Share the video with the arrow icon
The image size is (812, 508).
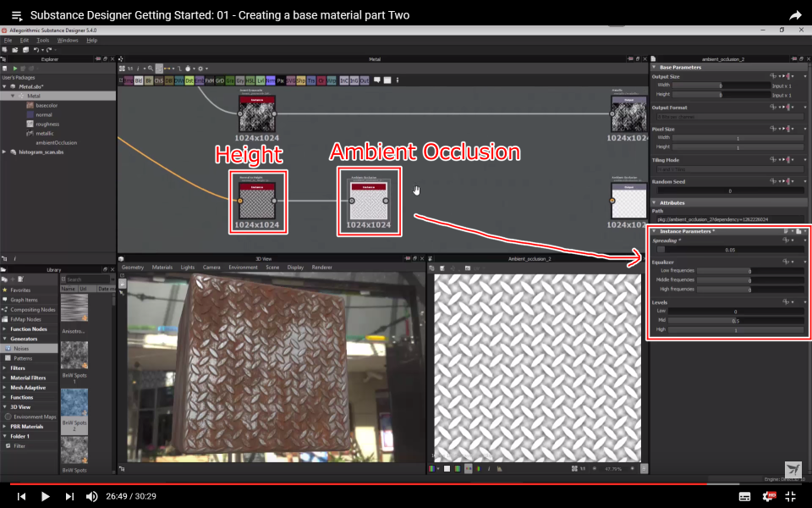tap(795, 15)
